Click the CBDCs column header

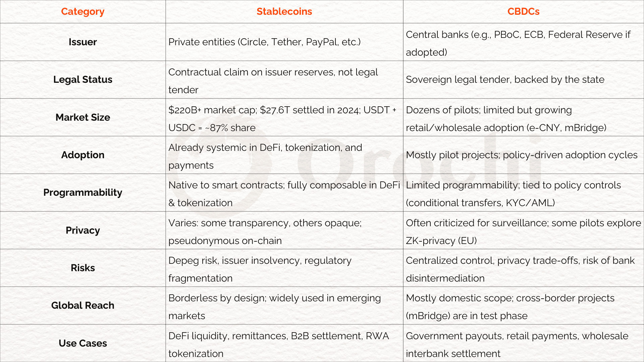pyautogui.click(x=523, y=12)
